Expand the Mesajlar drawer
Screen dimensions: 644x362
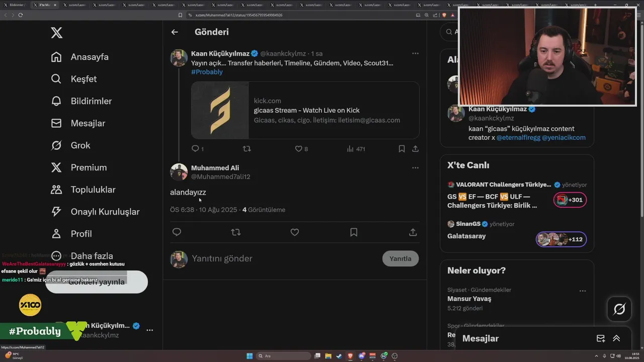point(616,338)
